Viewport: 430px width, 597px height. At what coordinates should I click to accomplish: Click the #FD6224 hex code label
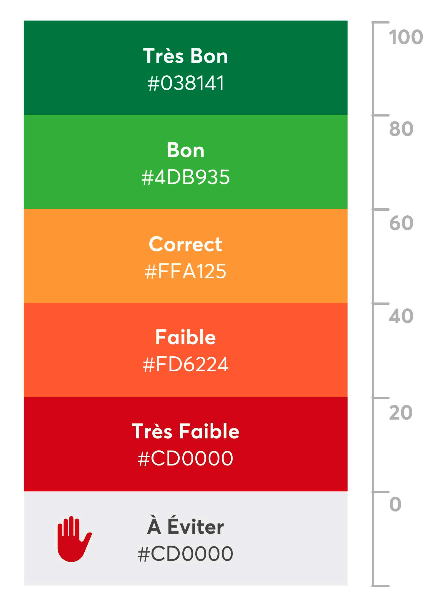pyautogui.click(x=185, y=364)
